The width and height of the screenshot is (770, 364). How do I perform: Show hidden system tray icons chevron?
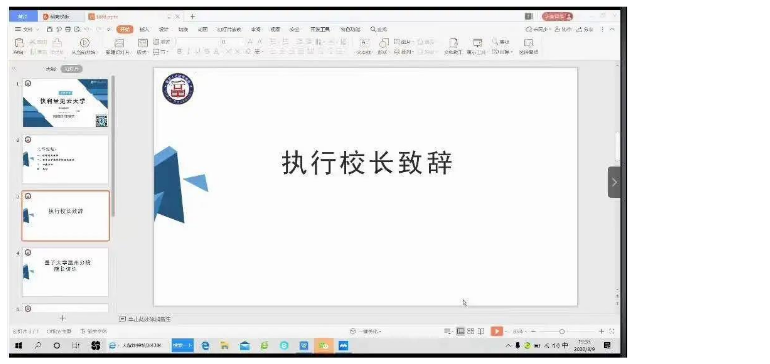click(508, 346)
